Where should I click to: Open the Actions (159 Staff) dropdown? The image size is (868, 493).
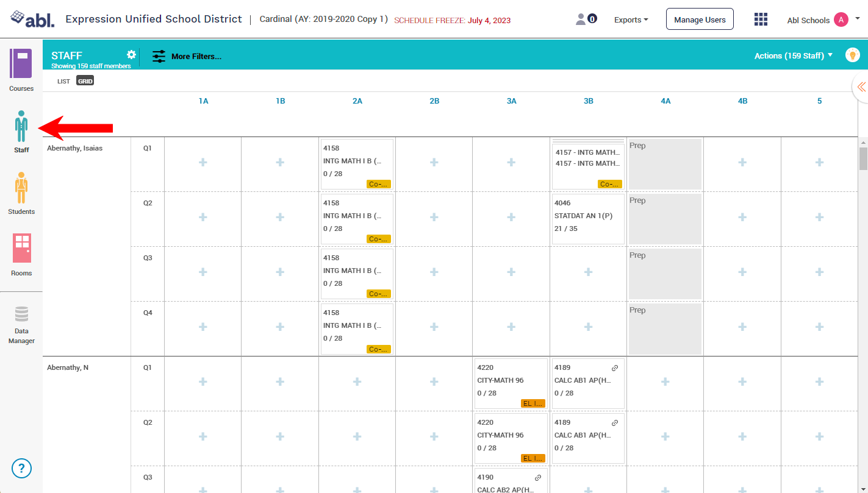[x=793, y=55]
